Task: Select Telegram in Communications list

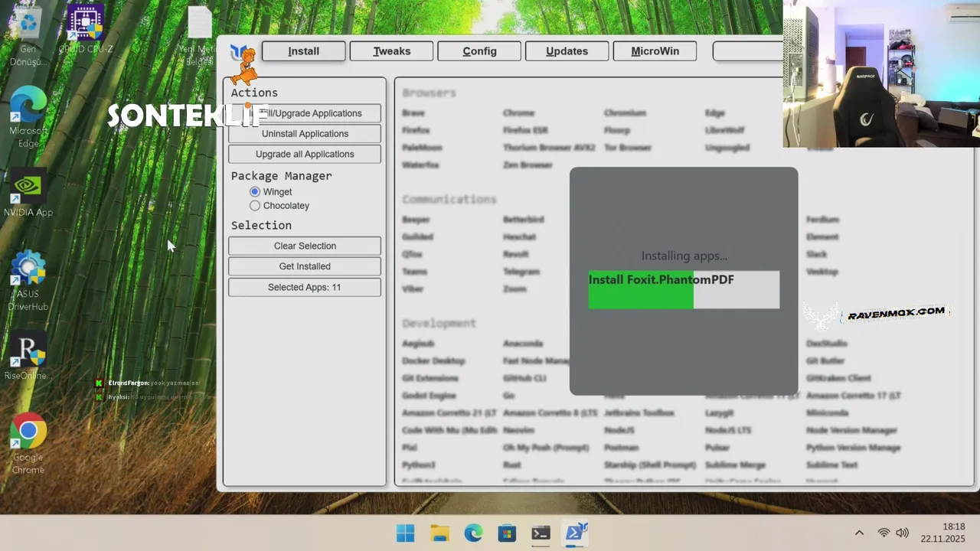Action: click(x=521, y=272)
